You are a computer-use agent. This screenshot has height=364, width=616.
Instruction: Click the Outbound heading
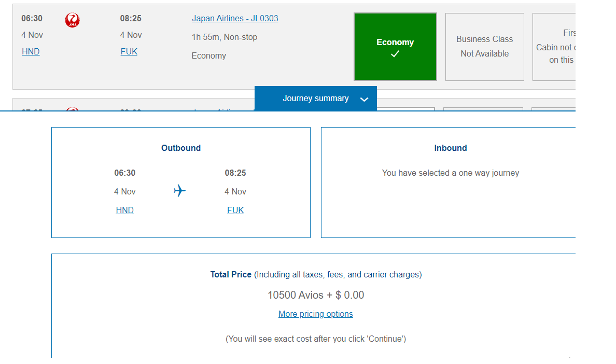pos(181,148)
